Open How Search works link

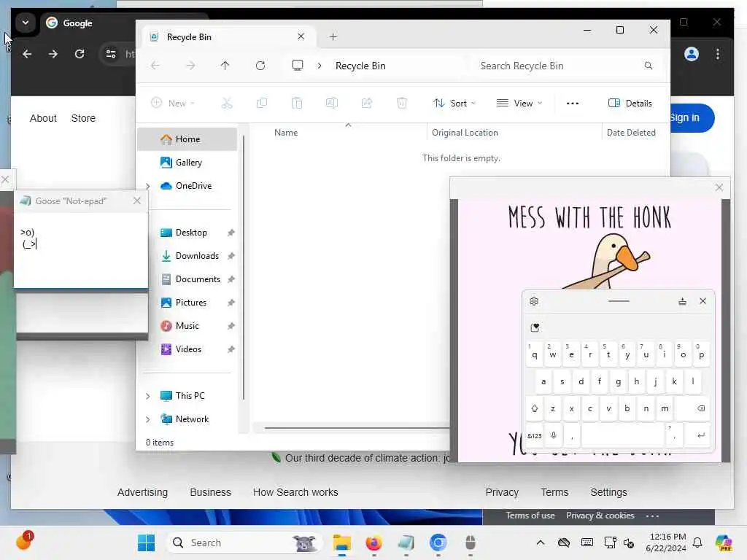295,492
